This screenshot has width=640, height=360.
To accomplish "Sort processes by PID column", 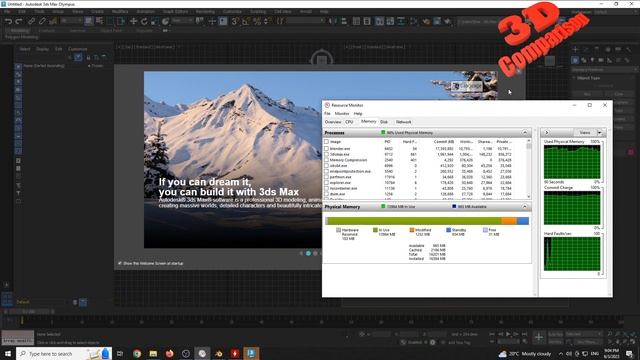I will (x=387, y=142).
